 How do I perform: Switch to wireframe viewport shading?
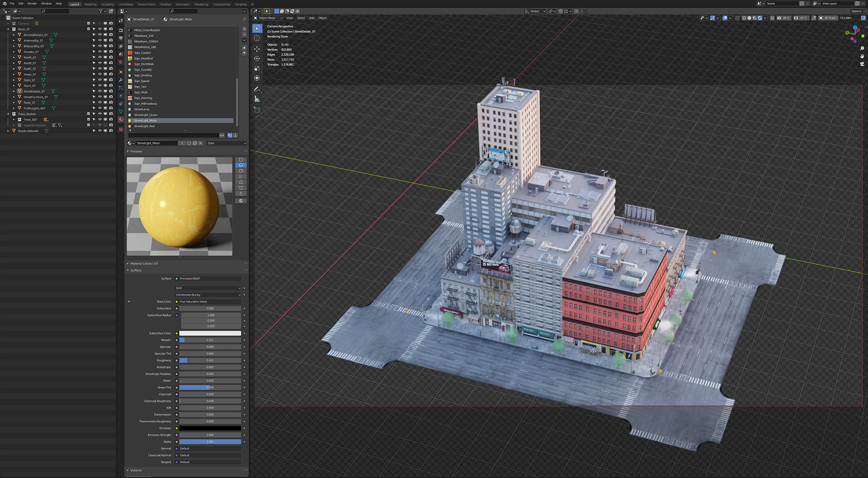tap(744, 18)
